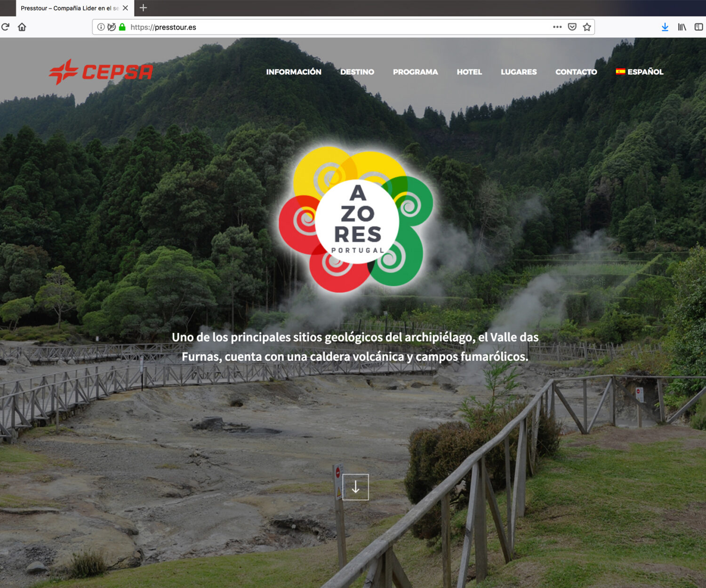This screenshot has width=706, height=588.
Task: Open a new tab with plus button
Action: pos(144,8)
